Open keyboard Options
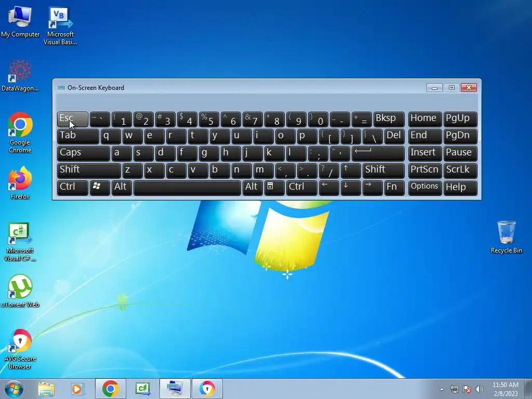Screen dimensions: 532x399 (425, 188)
